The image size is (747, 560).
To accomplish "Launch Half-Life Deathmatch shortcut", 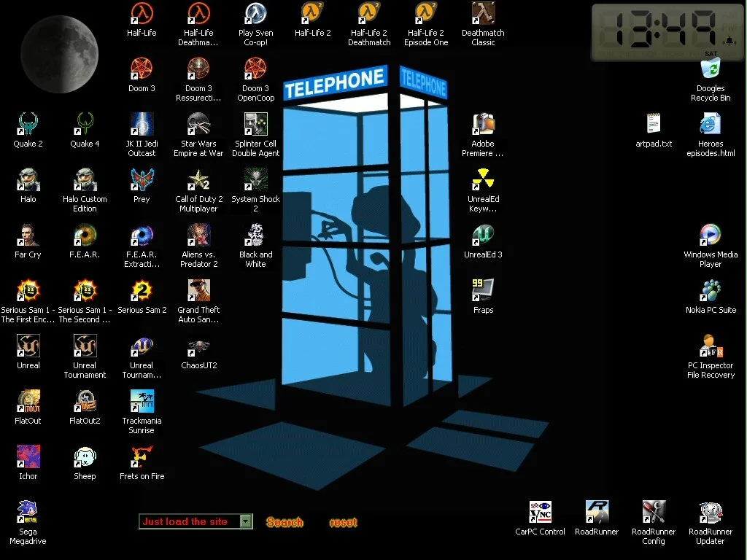I will [198, 14].
